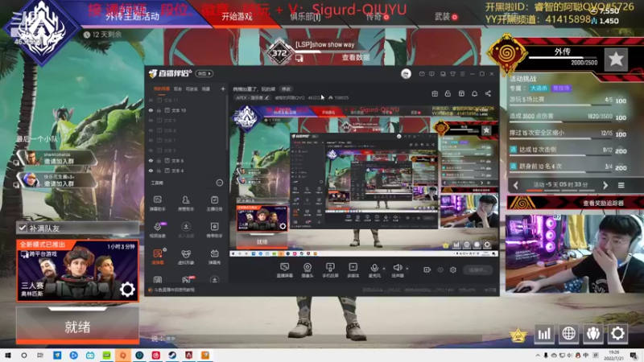Open the globe icon in game lobby
This screenshot has width=644, height=362.
coord(568,333)
